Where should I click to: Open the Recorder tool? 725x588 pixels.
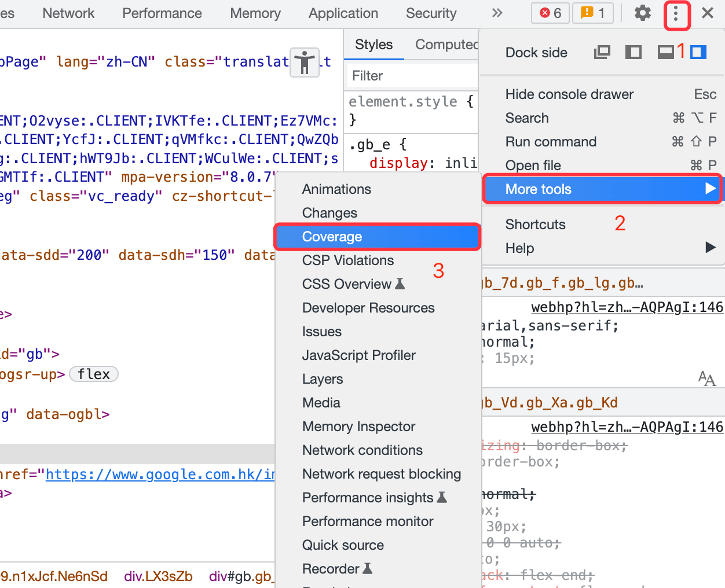[379, 569]
